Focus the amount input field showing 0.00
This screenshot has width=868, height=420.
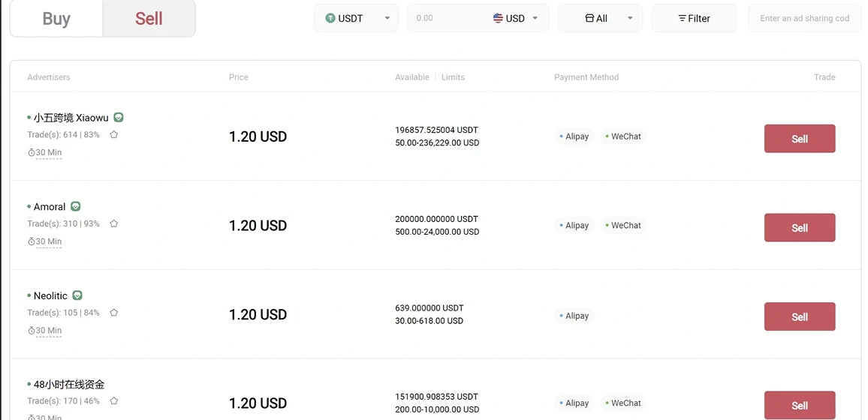[x=448, y=18]
